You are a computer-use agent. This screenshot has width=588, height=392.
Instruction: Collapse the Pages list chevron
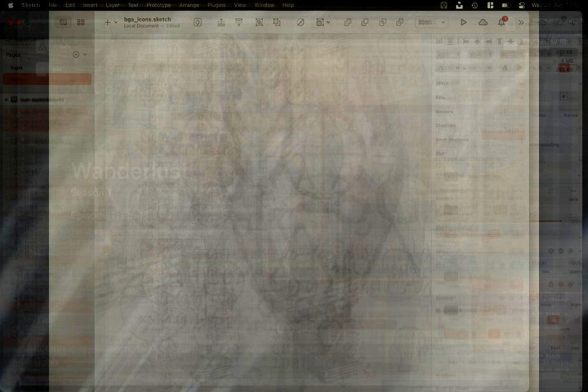tap(85, 55)
